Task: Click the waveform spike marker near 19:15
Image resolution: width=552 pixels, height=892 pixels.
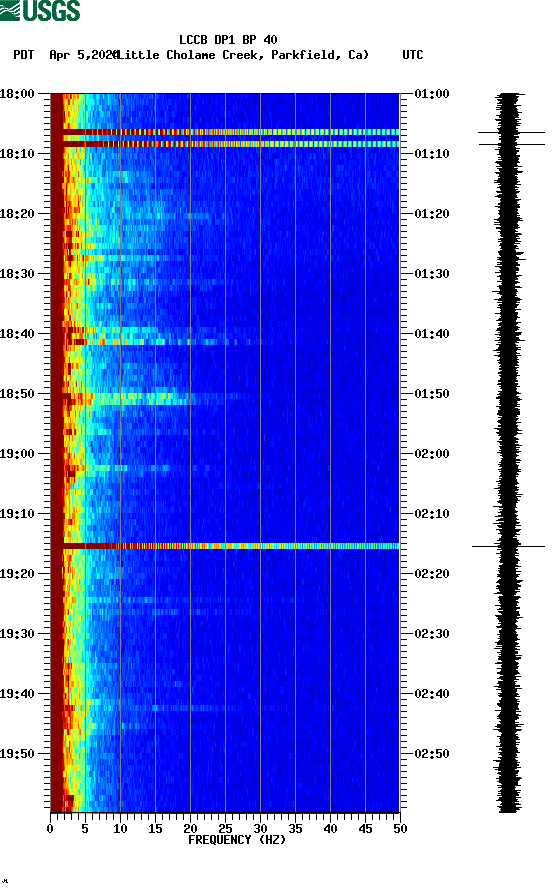Action: [x=508, y=547]
